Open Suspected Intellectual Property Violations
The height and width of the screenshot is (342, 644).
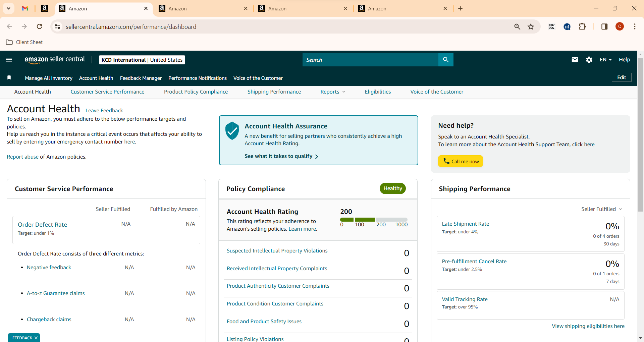[277, 250]
